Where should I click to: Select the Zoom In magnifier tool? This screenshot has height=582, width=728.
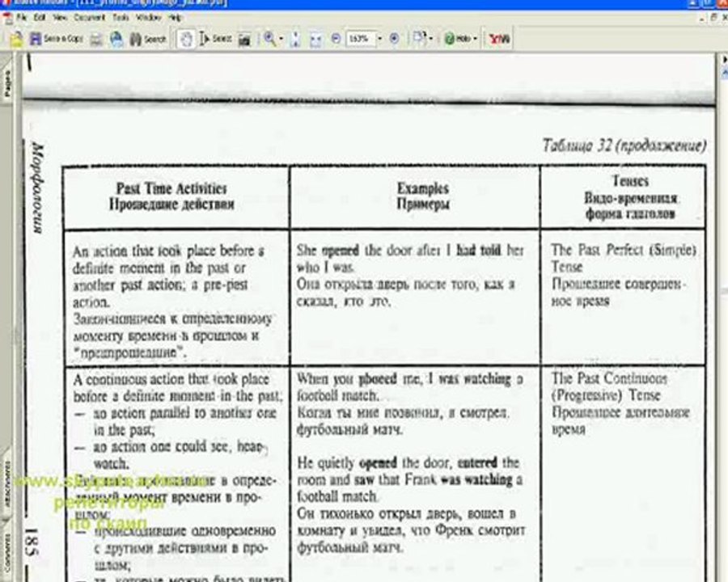pyautogui.click(x=269, y=39)
